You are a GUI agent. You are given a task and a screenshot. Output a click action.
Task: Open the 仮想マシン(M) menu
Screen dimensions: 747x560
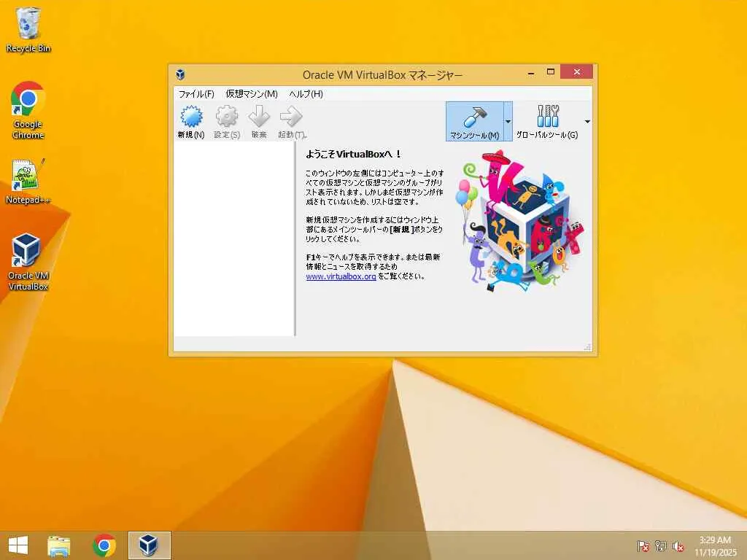252,94
